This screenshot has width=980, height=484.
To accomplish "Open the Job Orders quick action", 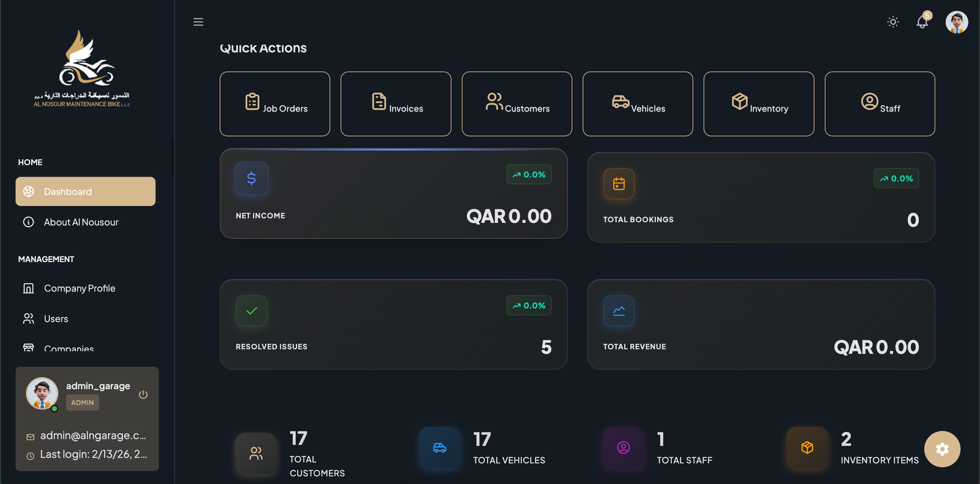I will click(x=275, y=104).
